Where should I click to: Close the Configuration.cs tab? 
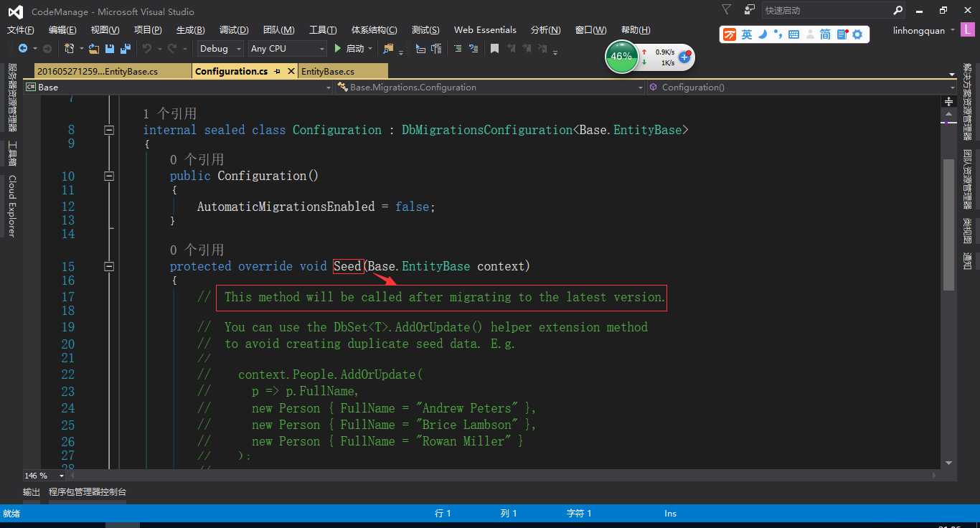(x=291, y=71)
